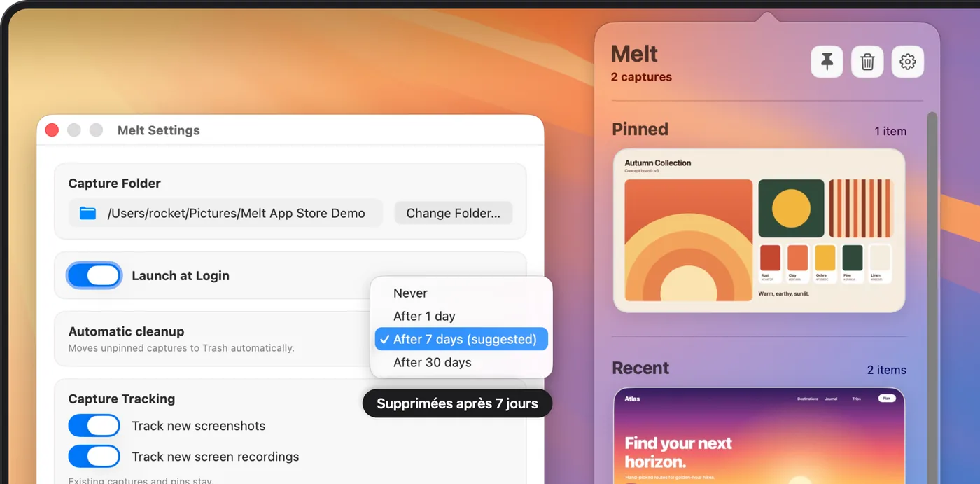Disable Track new screenshots toggle
The image size is (980, 484).
coord(94,426)
